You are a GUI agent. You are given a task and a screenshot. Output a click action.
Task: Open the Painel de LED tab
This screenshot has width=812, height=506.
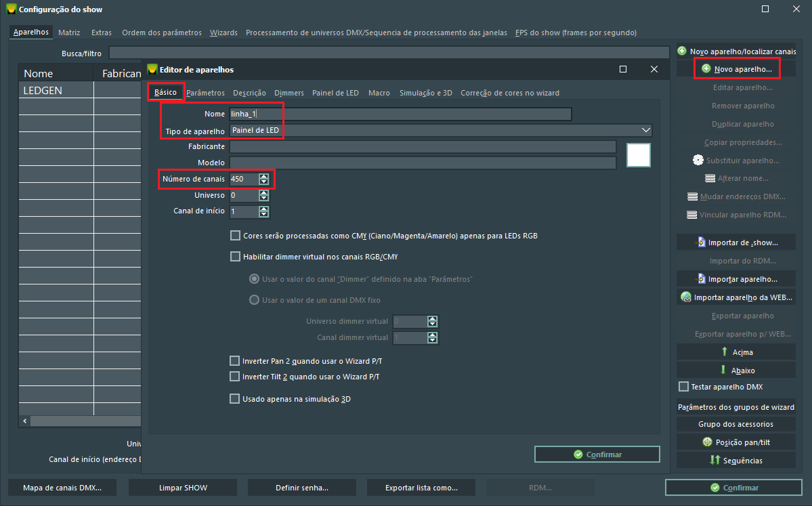(335, 93)
